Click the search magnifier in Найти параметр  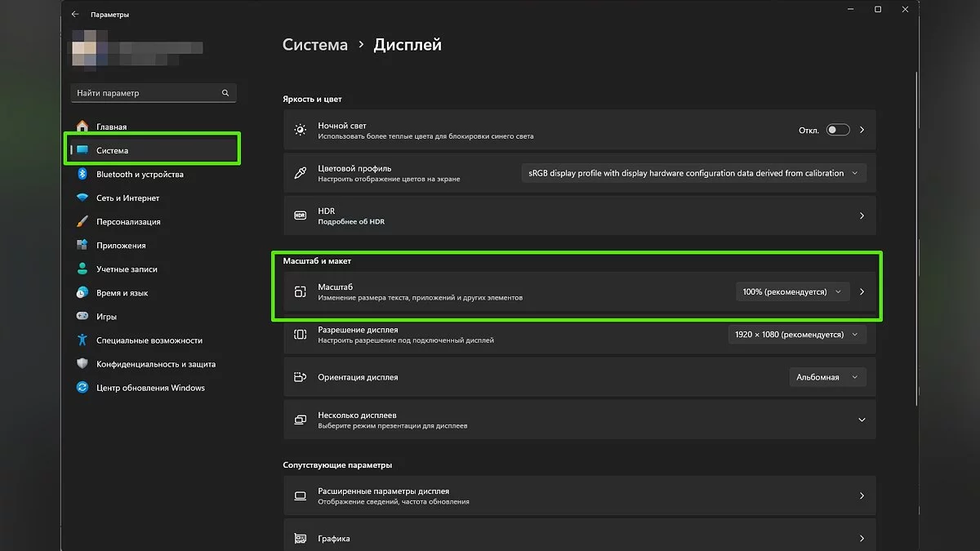(x=225, y=93)
